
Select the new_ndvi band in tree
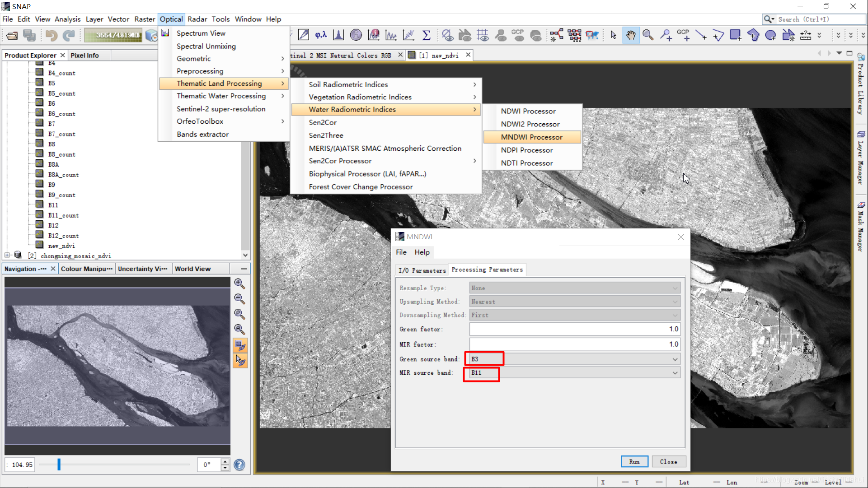coord(61,246)
